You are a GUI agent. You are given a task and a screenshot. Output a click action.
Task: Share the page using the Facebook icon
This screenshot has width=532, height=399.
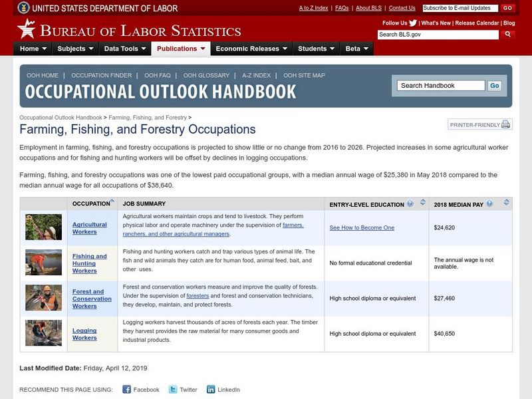pos(126,389)
